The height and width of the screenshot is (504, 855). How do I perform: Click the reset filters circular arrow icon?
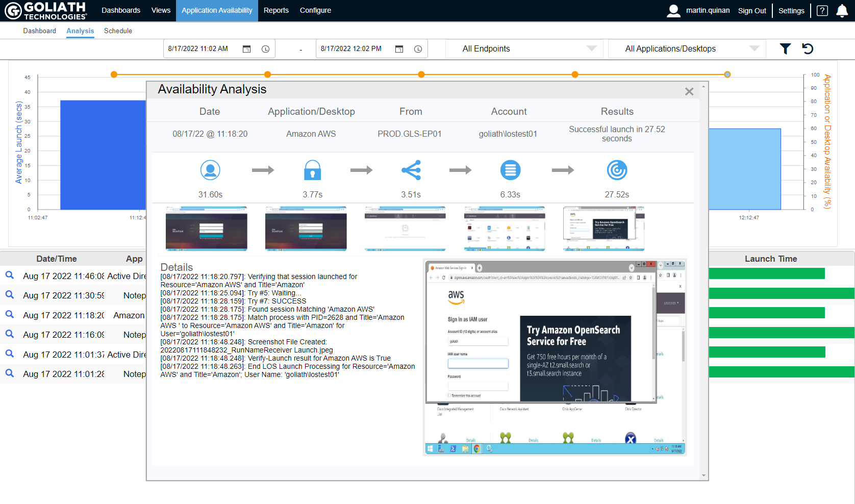(x=808, y=48)
